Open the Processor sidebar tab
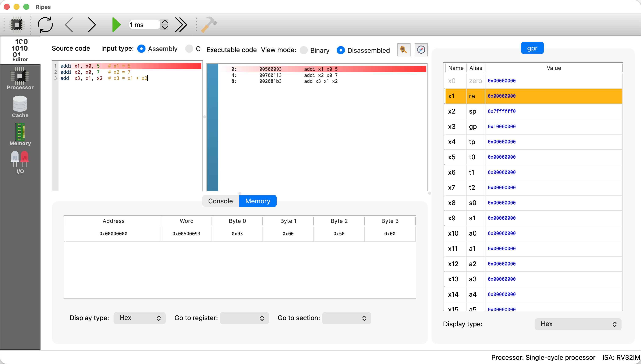The image size is (641, 364). (x=20, y=78)
